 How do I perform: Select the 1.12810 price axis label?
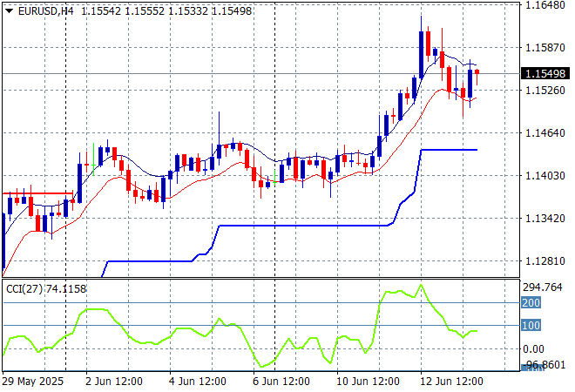click(545, 261)
